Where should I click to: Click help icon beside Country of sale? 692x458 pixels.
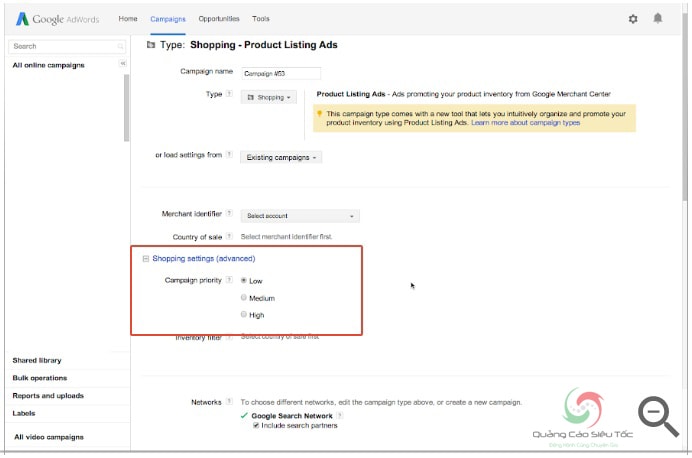tap(229, 237)
